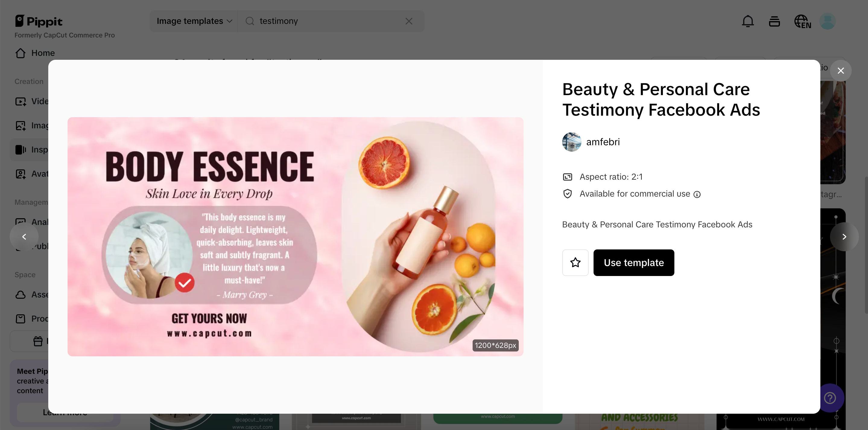The width and height of the screenshot is (868, 430).
Task: Click the amfebri author avatar
Action: 572,142
